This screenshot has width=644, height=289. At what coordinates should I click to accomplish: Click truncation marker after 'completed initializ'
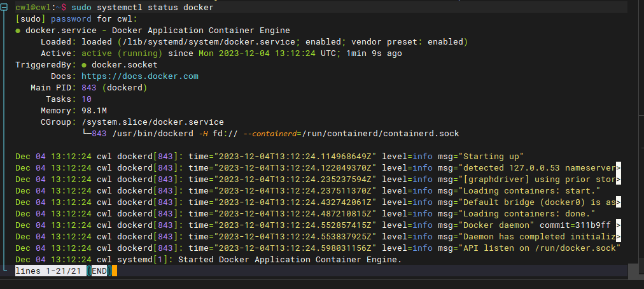(619, 237)
